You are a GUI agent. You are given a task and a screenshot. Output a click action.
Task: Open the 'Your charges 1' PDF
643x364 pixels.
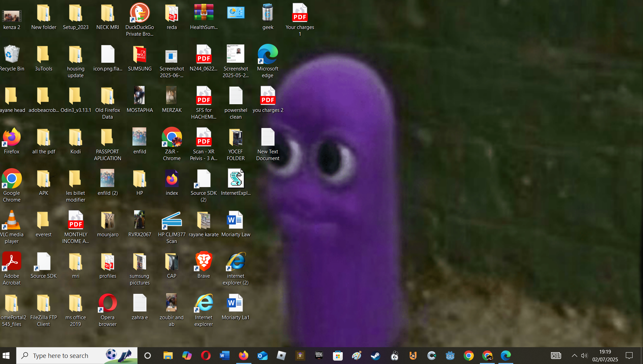pos(300,20)
